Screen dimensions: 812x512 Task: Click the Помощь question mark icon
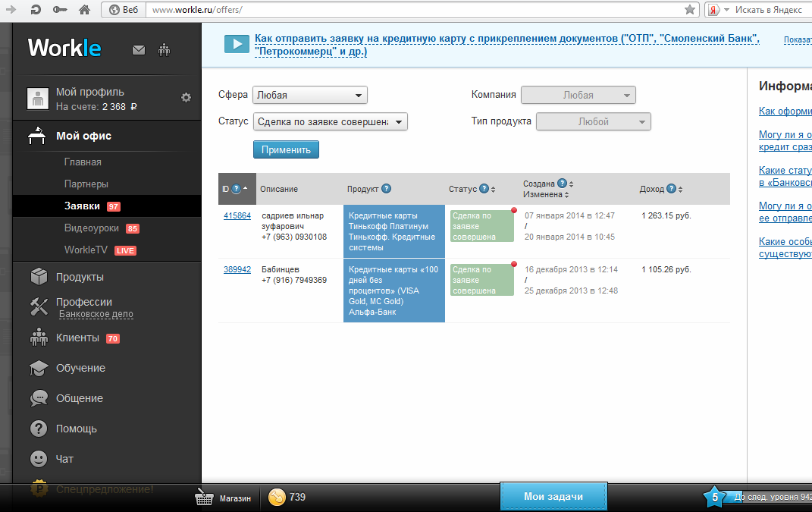pos(39,429)
